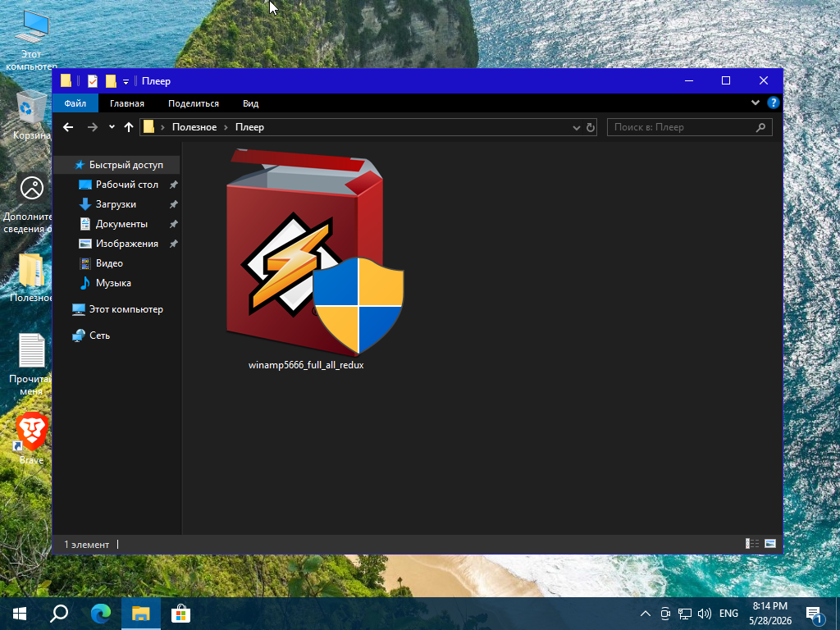Select the Brave browser desktop shortcut
The width and height of the screenshot is (840, 630).
point(31,438)
